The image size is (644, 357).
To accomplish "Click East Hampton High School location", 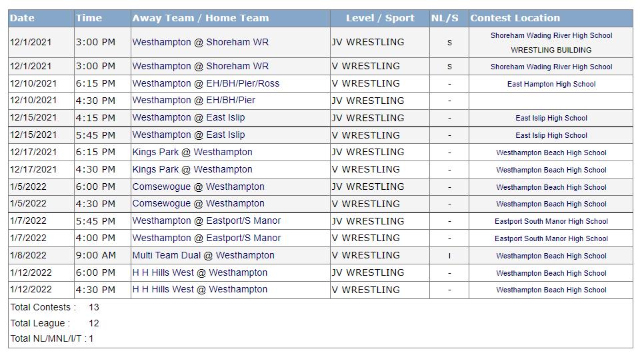I will tap(551, 84).
